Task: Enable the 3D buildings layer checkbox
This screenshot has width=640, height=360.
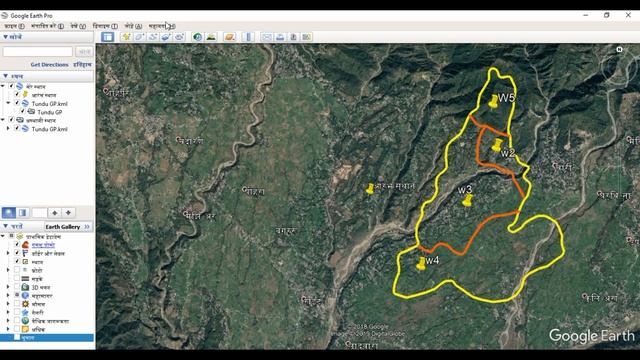Action: pos(17,287)
